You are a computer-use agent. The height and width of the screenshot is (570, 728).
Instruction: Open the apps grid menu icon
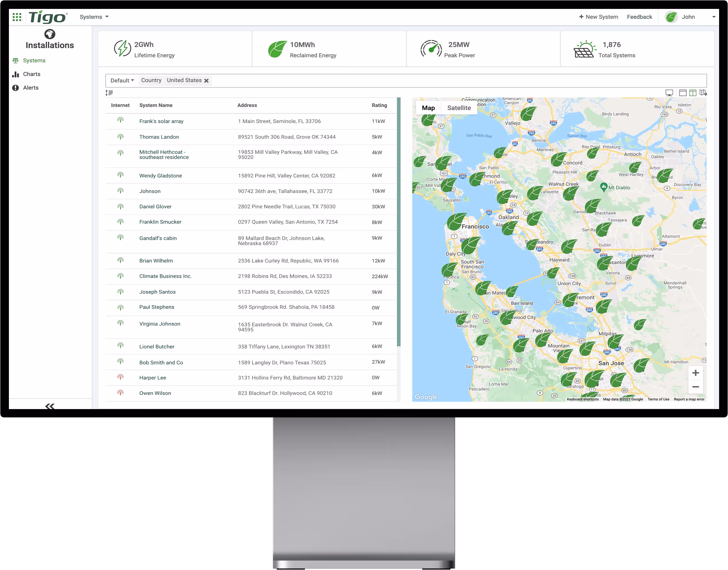[x=17, y=17]
